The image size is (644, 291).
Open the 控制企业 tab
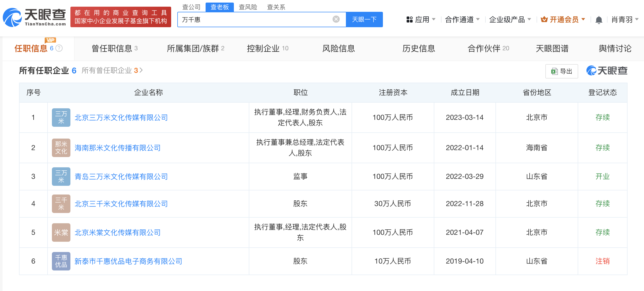[x=268, y=48]
